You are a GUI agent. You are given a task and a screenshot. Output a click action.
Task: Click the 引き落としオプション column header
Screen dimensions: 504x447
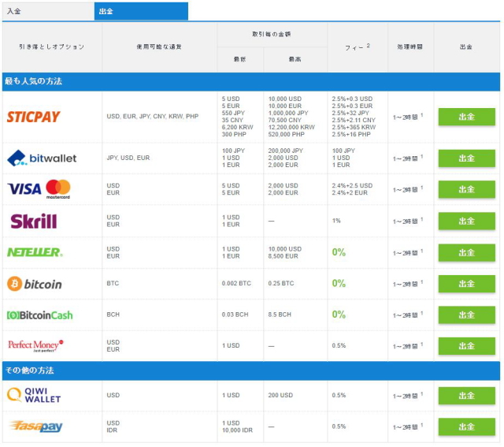(52, 47)
